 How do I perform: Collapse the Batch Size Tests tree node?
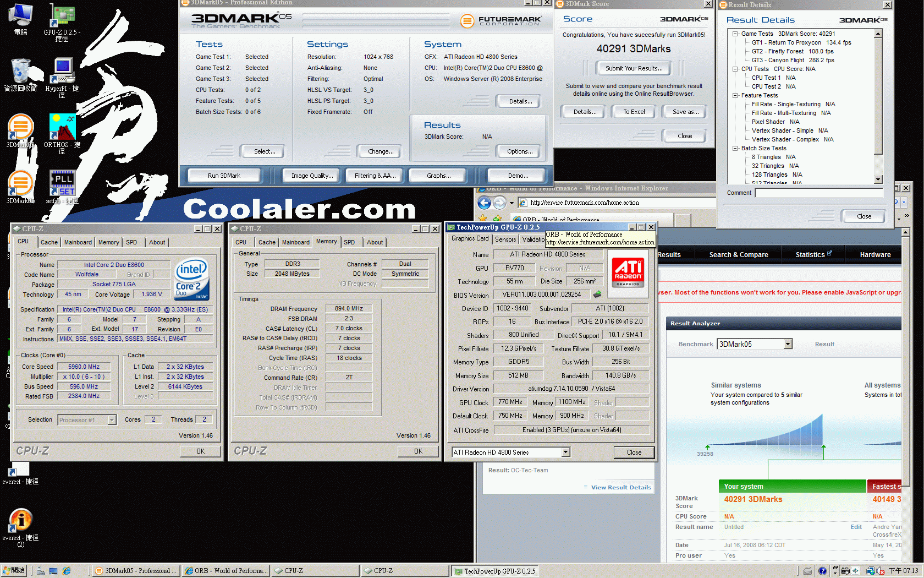coord(735,148)
